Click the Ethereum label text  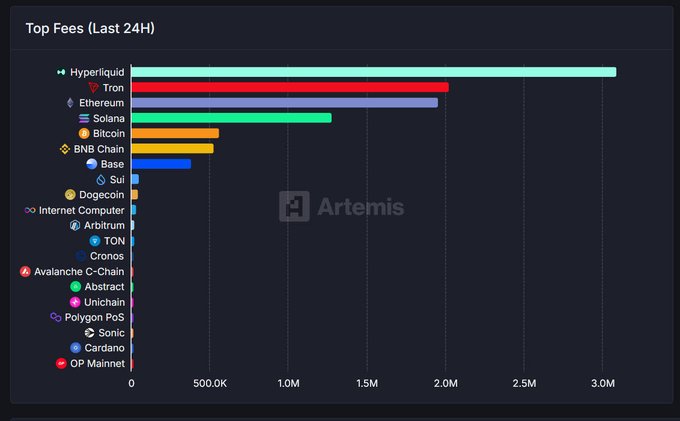coord(101,103)
